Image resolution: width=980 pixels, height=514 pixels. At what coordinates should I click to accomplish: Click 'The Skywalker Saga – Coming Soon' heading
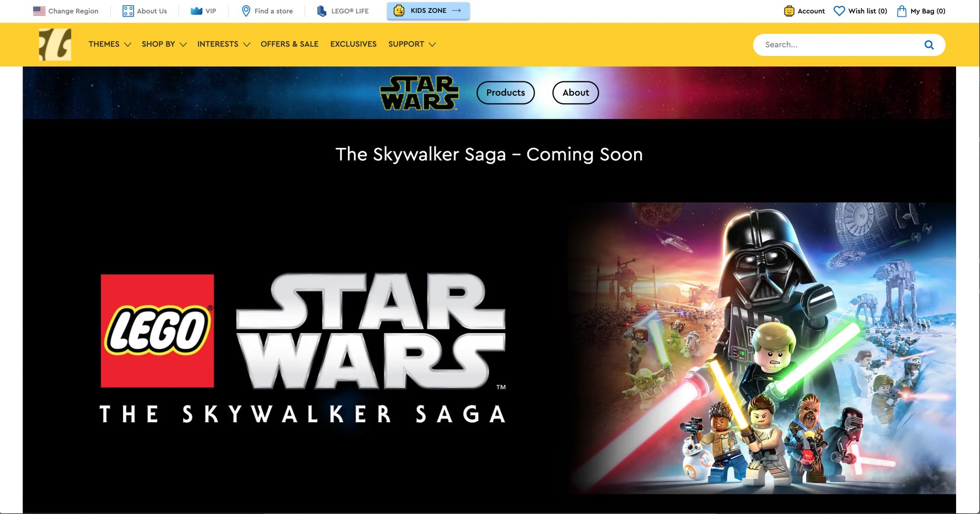pos(489,154)
